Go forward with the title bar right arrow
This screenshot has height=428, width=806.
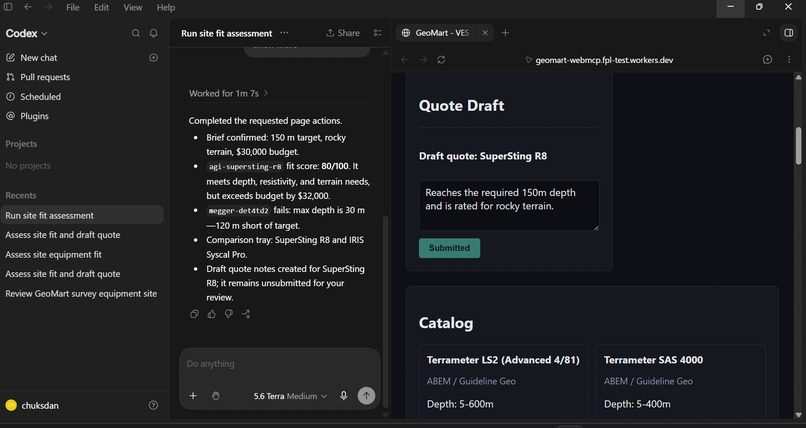(x=48, y=7)
